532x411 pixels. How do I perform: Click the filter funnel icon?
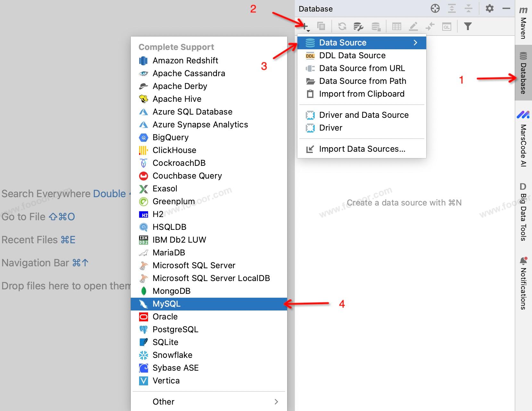click(468, 27)
